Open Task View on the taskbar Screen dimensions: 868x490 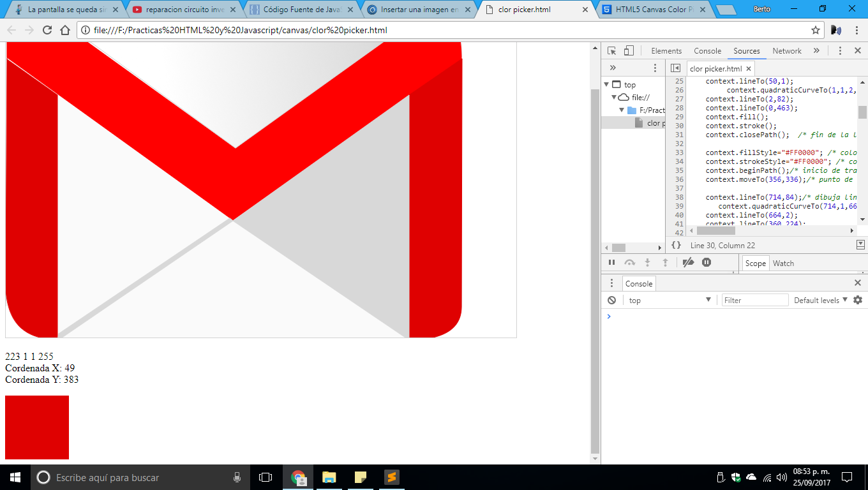click(266, 477)
